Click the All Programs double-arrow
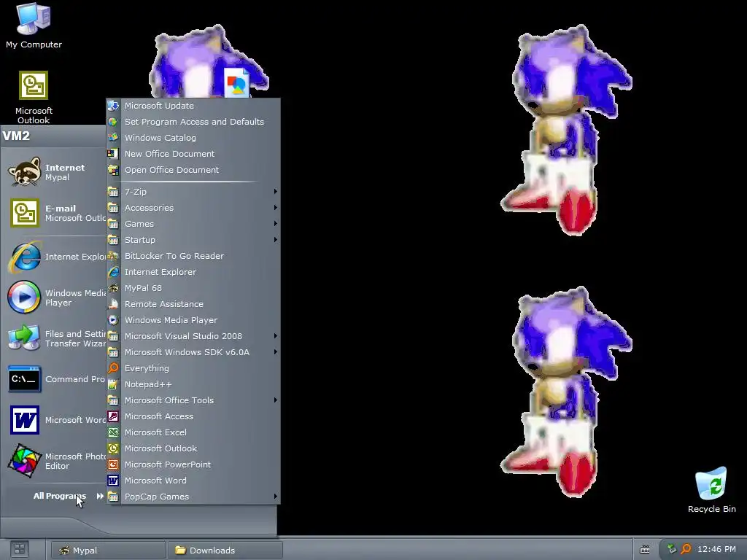 click(x=100, y=496)
